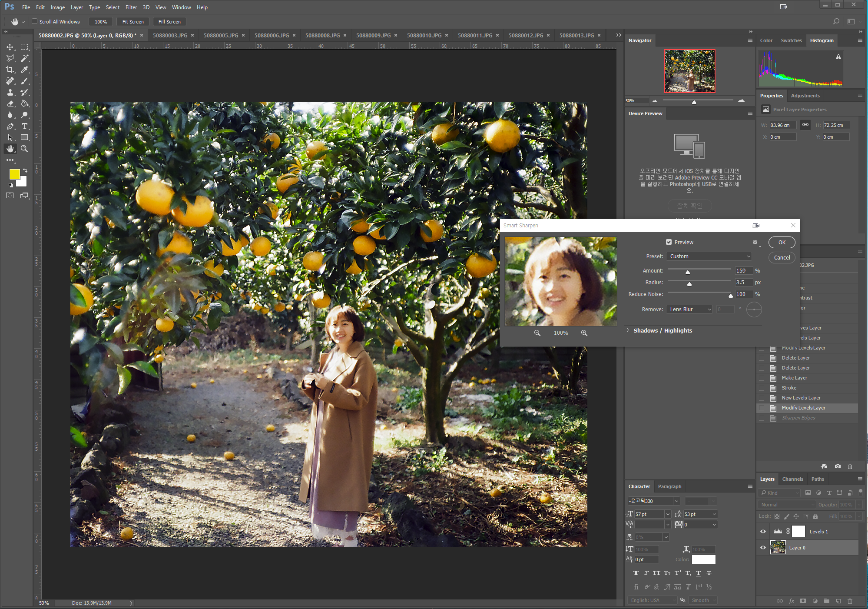Enable Scroll All Windows checkbox
Image resolution: width=868 pixels, height=609 pixels.
click(35, 21)
